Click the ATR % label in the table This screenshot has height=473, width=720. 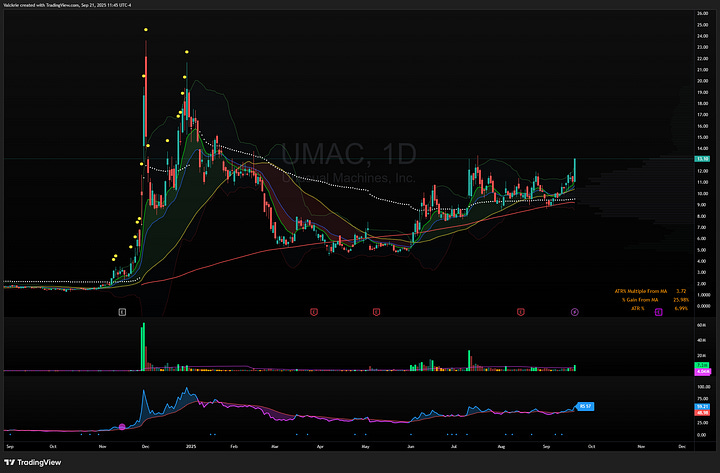click(x=638, y=308)
